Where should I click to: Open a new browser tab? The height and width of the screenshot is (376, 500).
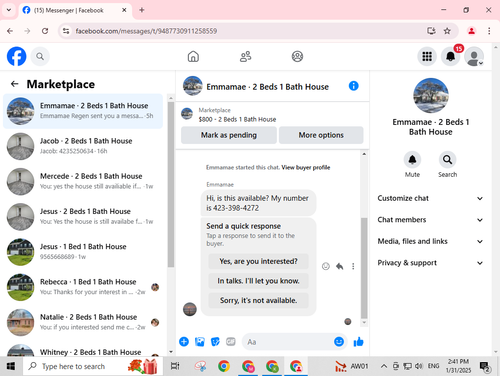(142, 10)
